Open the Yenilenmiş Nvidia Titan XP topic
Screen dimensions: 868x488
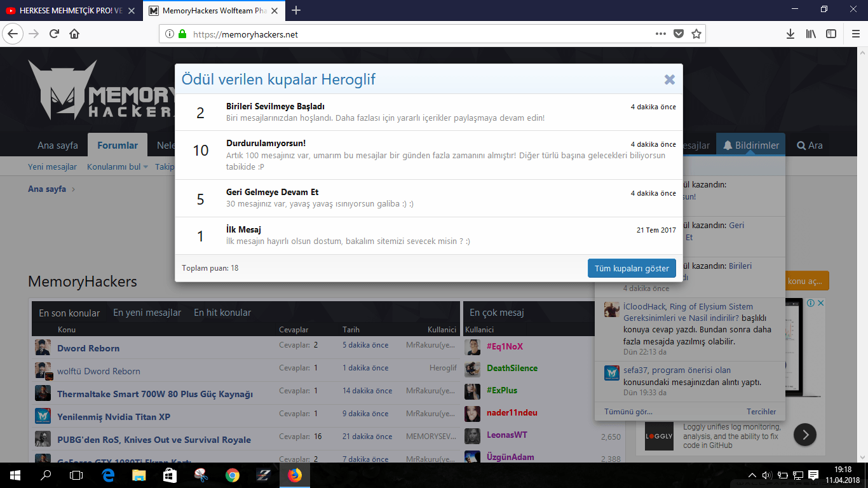pos(114,417)
